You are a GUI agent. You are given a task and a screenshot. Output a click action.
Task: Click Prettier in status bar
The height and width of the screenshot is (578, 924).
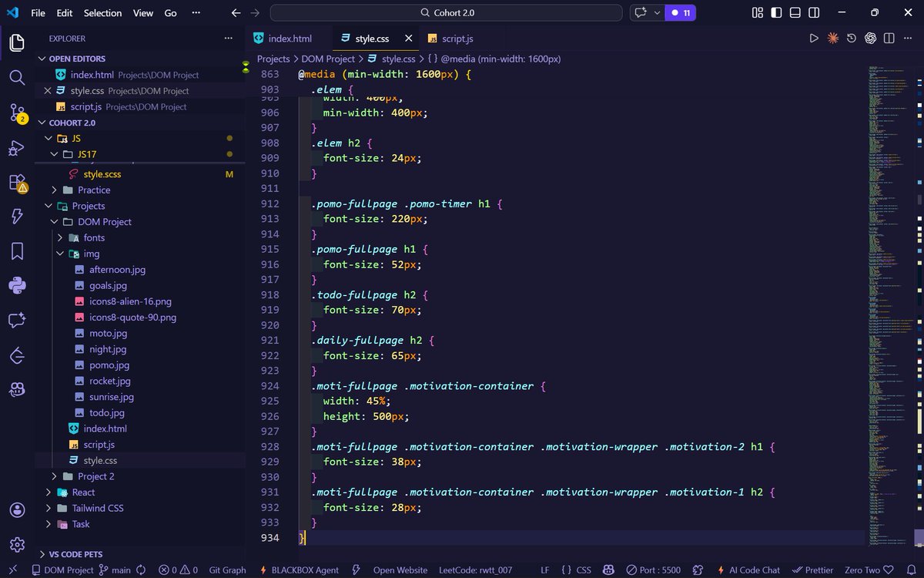812,570
